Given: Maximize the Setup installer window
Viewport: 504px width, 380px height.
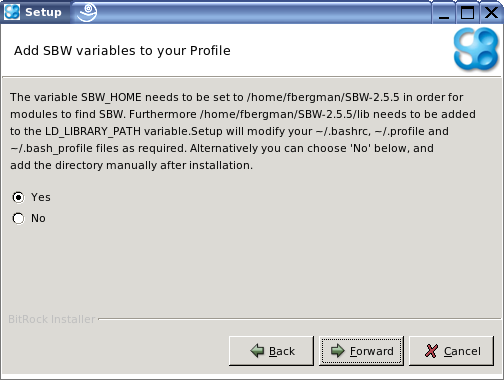Looking at the screenshot, I should [467, 13].
